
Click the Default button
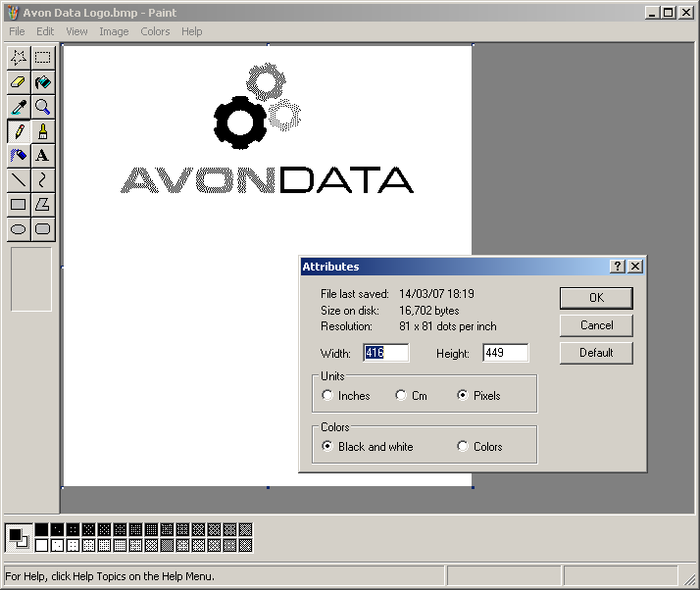coord(596,353)
